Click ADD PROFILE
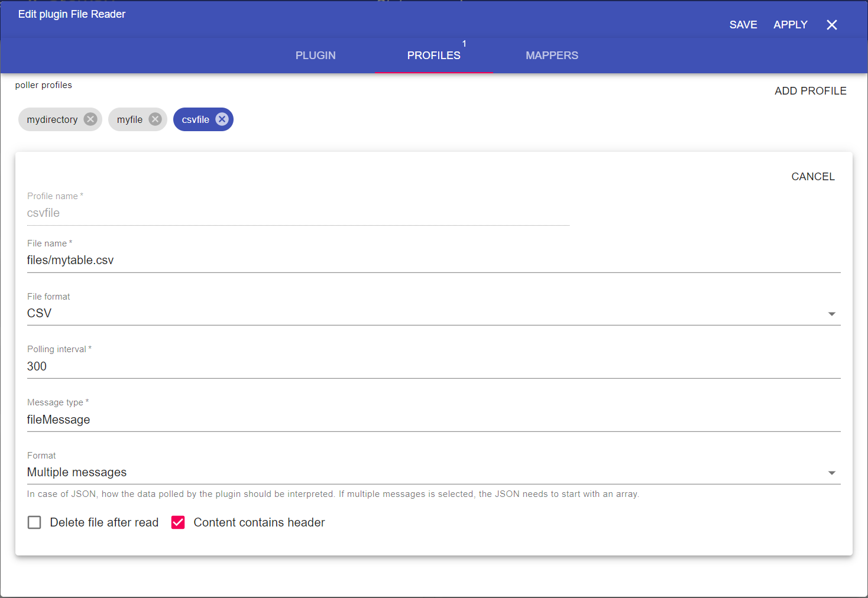The width and height of the screenshot is (868, 598). coord(810,91)
